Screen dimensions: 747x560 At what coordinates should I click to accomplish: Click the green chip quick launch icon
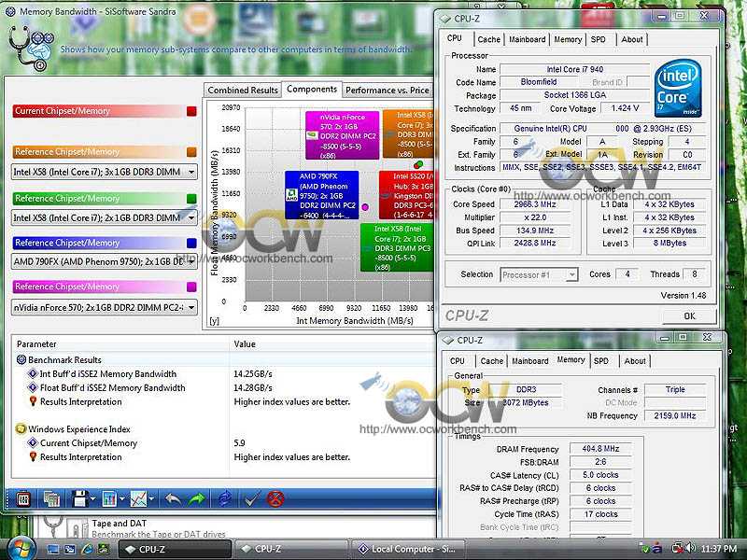click(103, 550)
